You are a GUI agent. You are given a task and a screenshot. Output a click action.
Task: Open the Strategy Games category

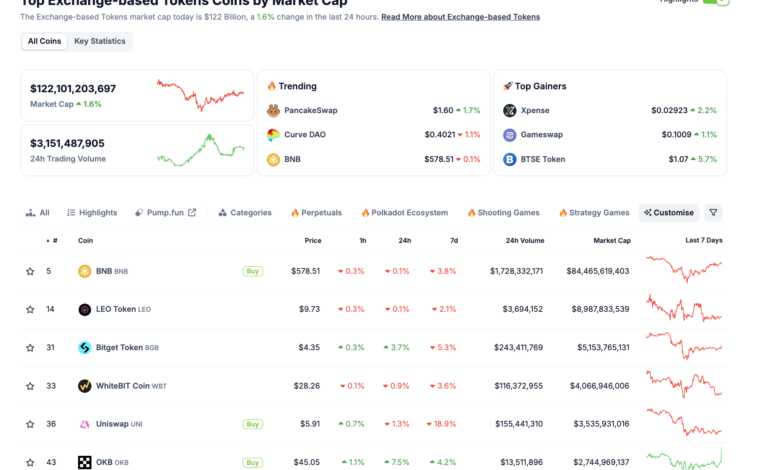[x=594, y=213]
